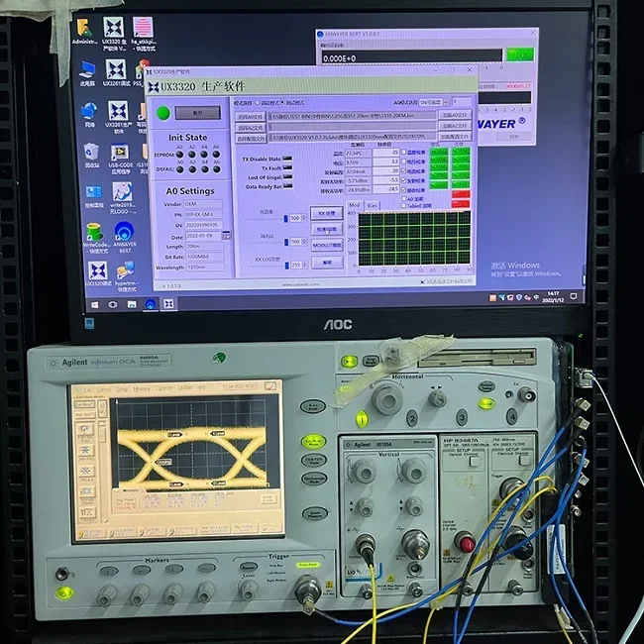Click the green LOCK button in BERT window
644x644 pixels.
520,55
